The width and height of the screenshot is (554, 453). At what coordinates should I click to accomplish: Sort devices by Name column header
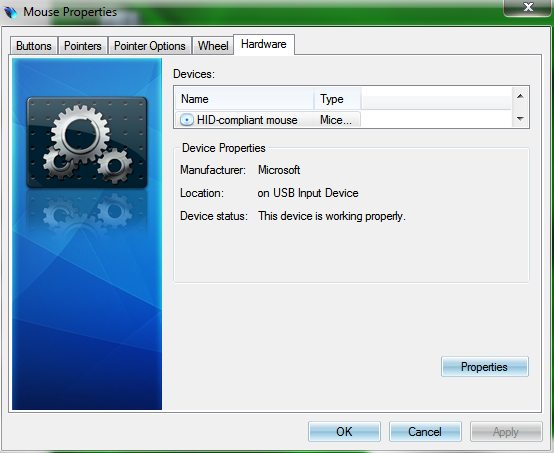pyautogui.click(x=244, y=99)
